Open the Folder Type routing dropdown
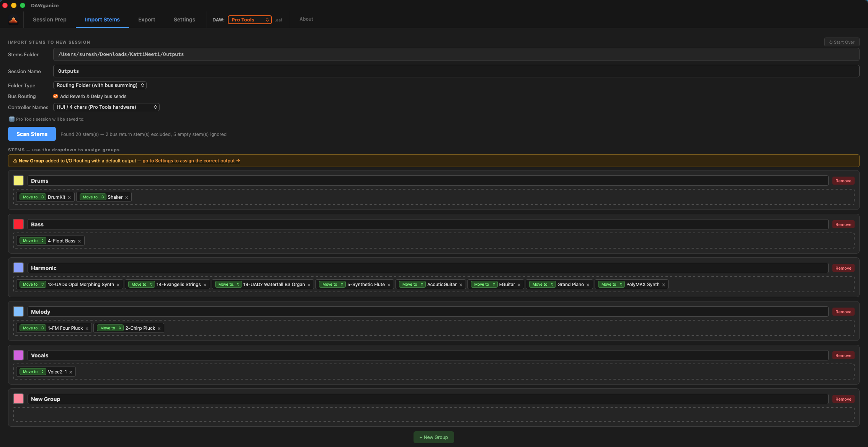 coord(100,85)
